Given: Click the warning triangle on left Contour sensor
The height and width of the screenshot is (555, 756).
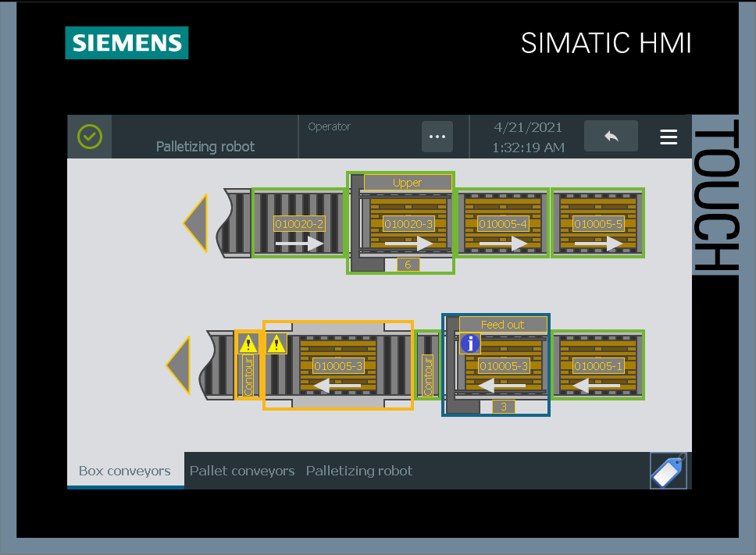Looking at the screenshot, I should tap(248, 343).
